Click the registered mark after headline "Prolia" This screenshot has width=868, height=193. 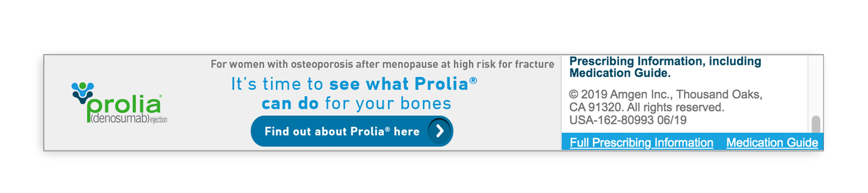(473, 80)
